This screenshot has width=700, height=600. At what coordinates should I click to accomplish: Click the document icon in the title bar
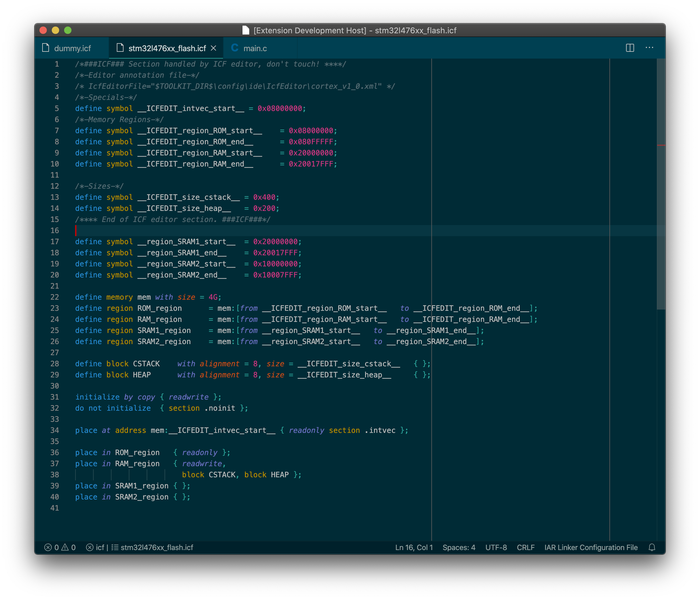246,31
